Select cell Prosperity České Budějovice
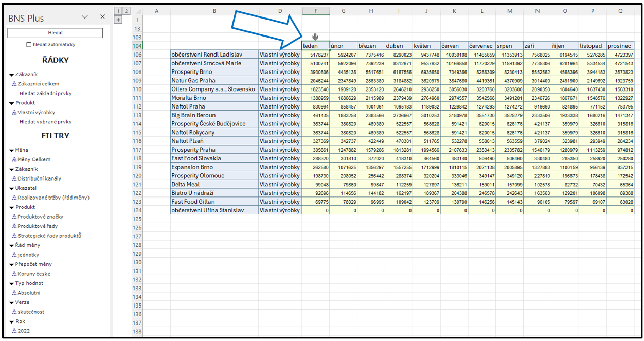 214,124
